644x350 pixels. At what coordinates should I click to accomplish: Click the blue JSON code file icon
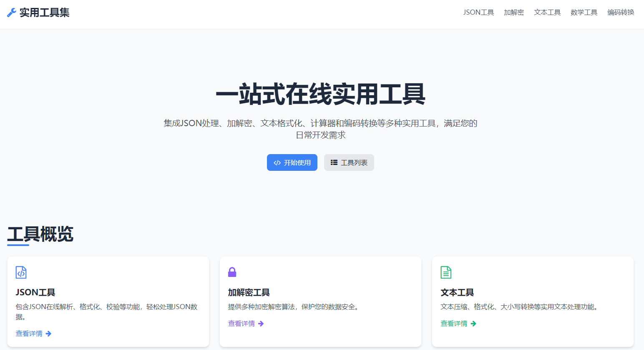point(21,272)
